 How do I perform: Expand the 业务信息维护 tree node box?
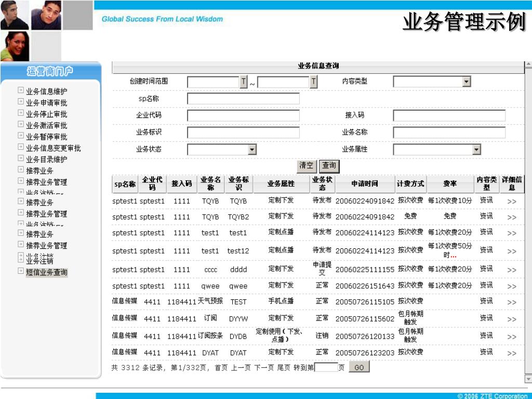click(x=21, y=90)
